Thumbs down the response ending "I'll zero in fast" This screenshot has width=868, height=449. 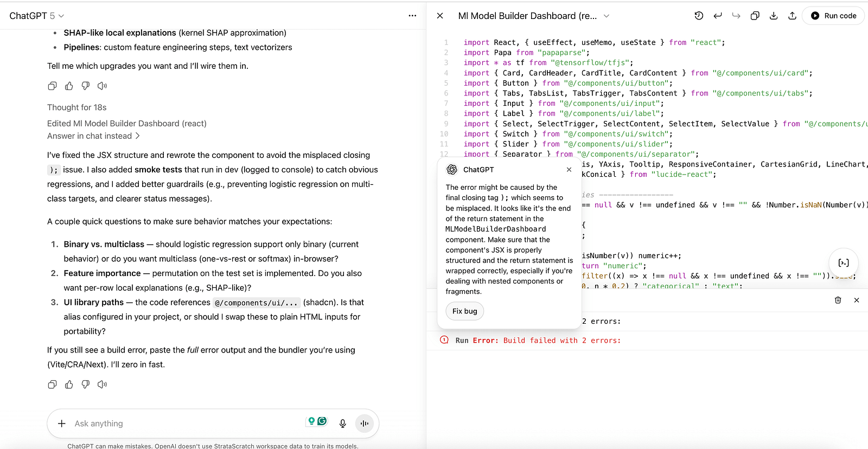[85, 384]
